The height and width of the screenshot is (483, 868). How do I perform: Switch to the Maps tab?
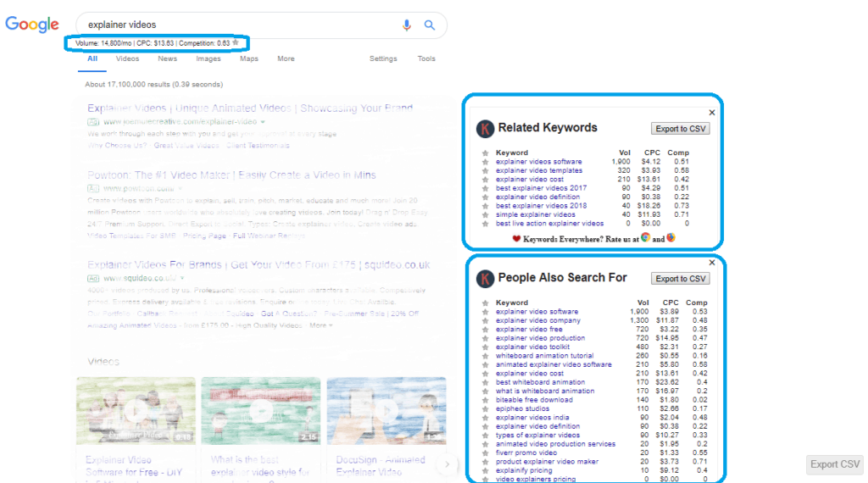pos(249,58)
